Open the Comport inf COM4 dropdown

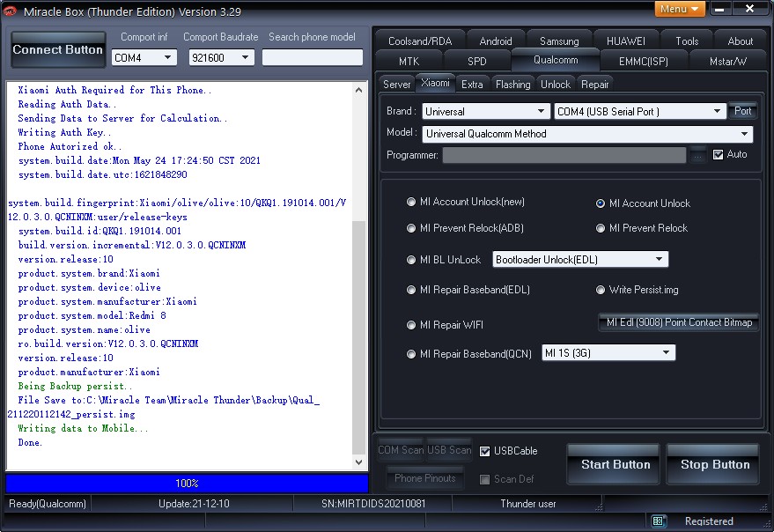coord(144,58)
